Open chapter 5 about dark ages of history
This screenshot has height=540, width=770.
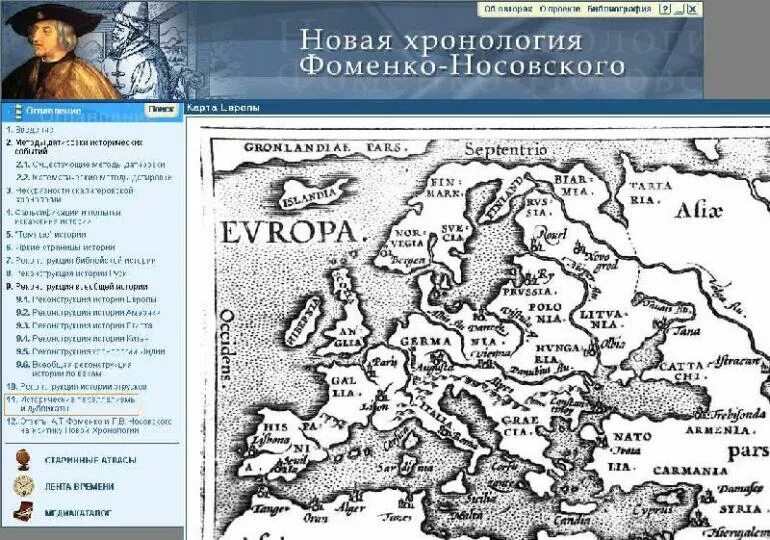(46, 235)
